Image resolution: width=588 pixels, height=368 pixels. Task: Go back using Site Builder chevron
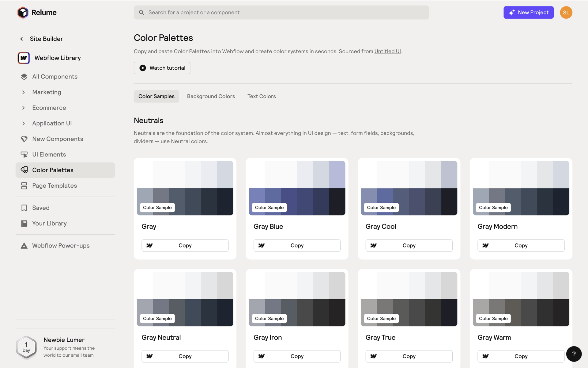[21, 39]
